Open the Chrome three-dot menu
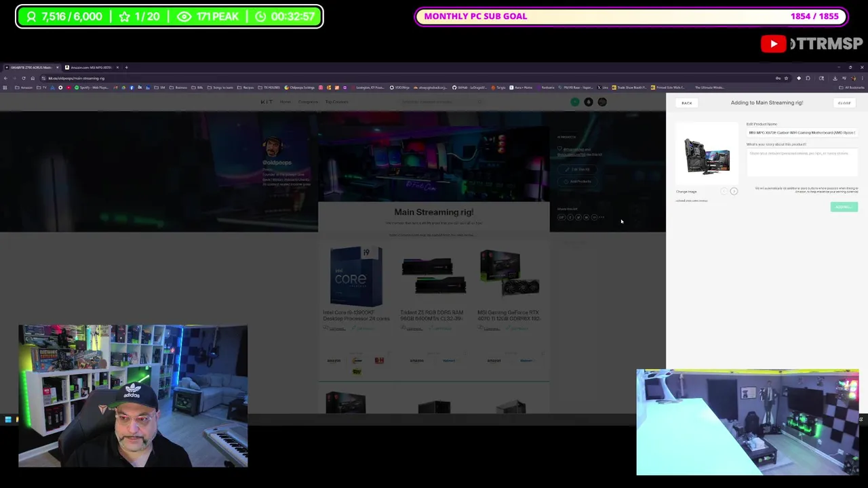This screenshot has height=488, width=868. (863, 78)
